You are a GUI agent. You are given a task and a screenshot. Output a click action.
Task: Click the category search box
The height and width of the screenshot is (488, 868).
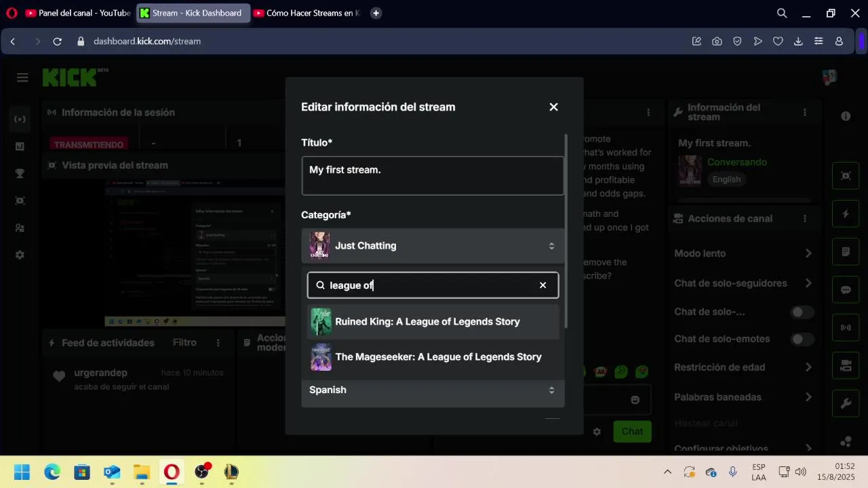[433, 285]
